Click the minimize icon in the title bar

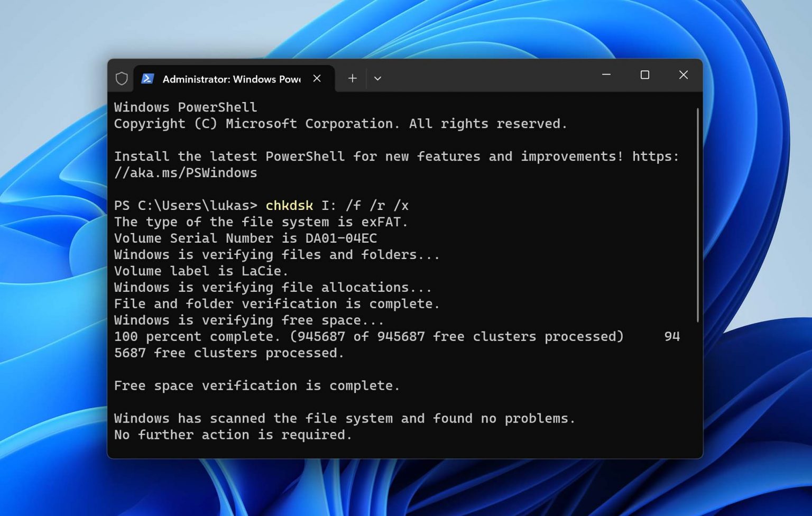[606, 75]
